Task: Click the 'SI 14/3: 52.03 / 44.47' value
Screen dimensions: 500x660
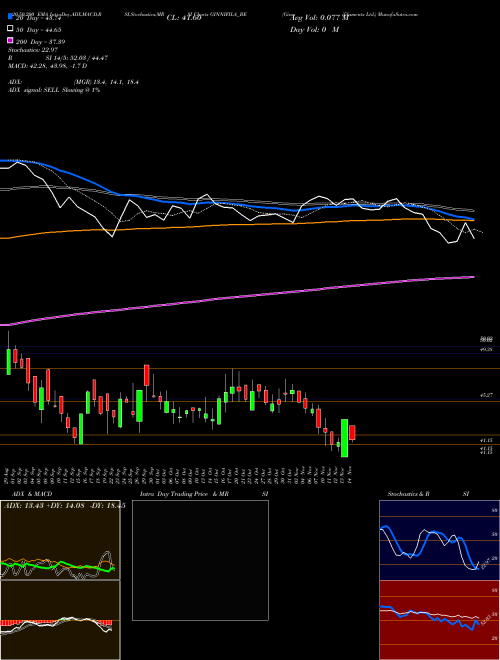Action: [x=77, y=58]
